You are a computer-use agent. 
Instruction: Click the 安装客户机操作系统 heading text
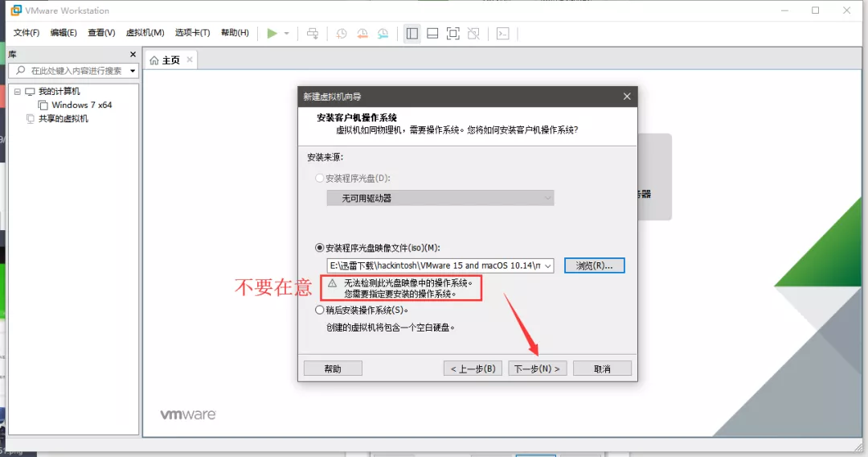(x=357, y=117)
